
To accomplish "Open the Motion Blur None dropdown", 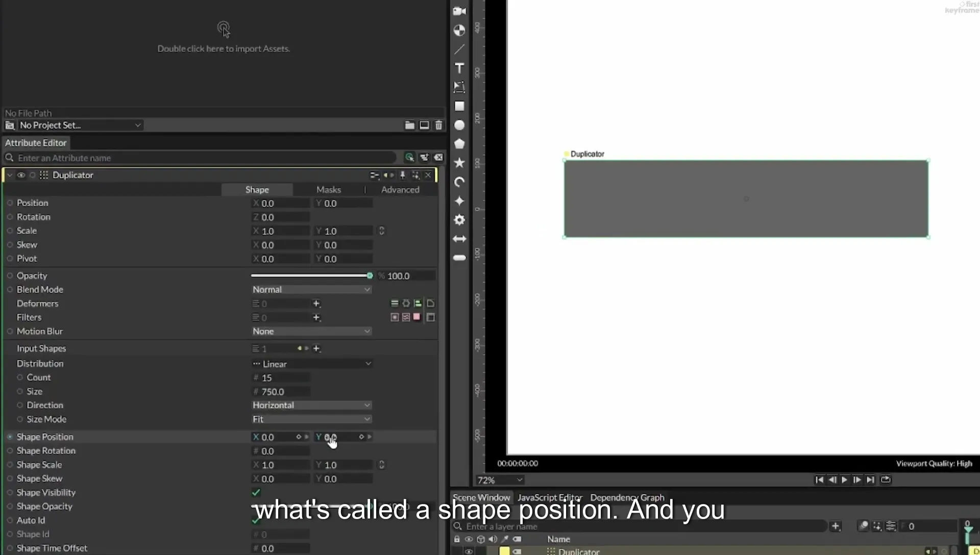I will pyautogui.click(x=311, y=331).
